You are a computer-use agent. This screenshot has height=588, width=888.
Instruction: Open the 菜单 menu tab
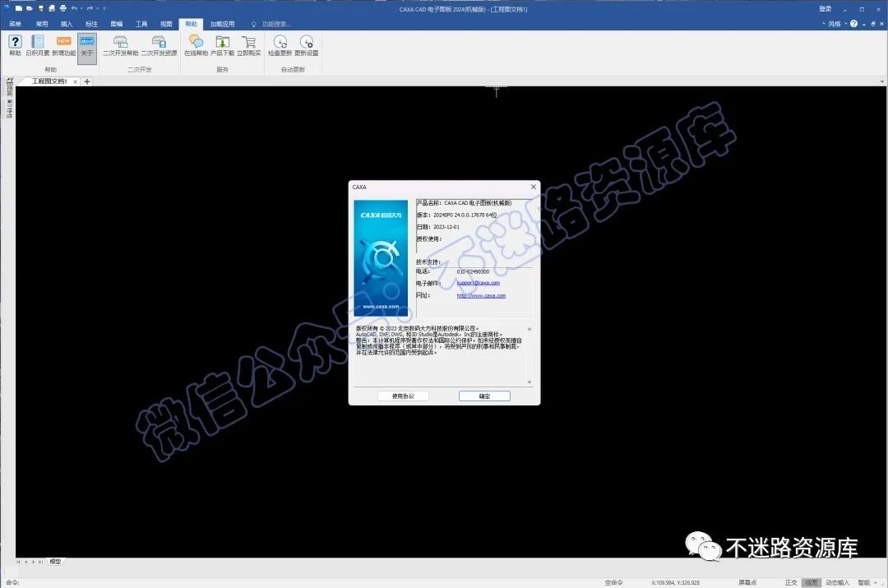pyautogui.click(x=16, y=24)
